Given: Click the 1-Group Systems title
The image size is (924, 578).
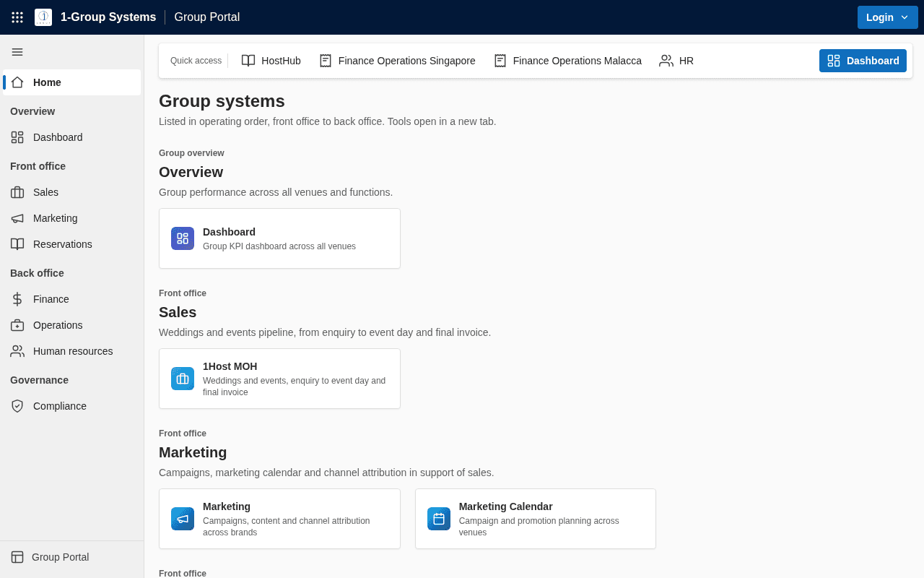Looking at the screenshot, I should [108, 17].
